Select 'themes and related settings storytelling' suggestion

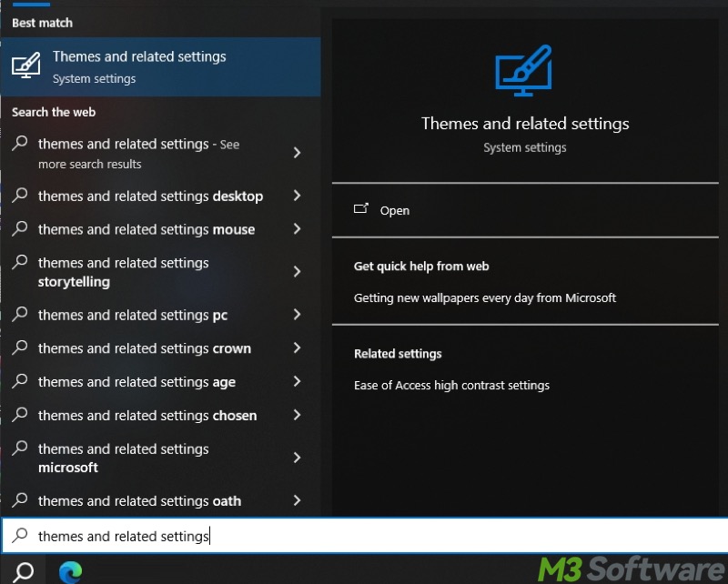coord(161,272)
